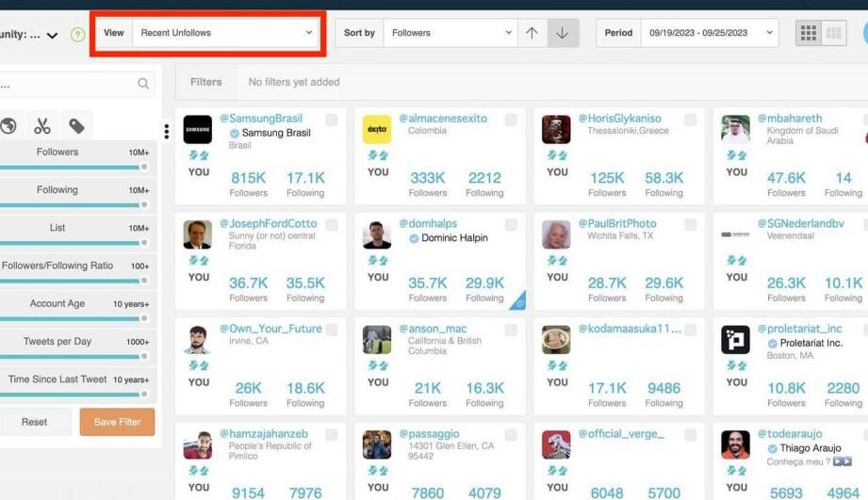Click follow-status icon on @passaggio card
The height and width of the screenshot is (500, 868).
(378, 471)
